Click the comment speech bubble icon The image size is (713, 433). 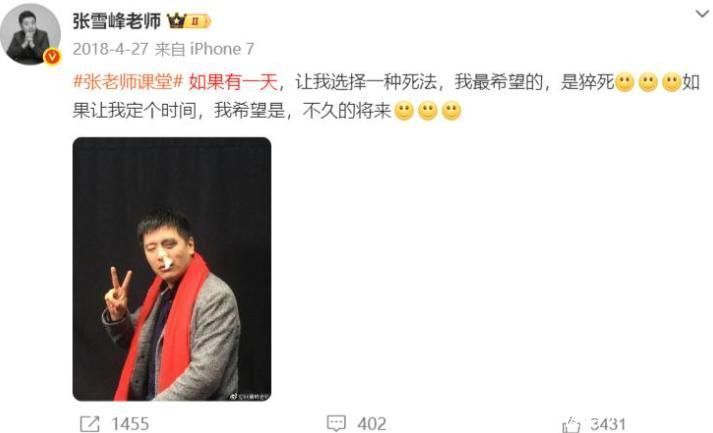tap(336, 423)
